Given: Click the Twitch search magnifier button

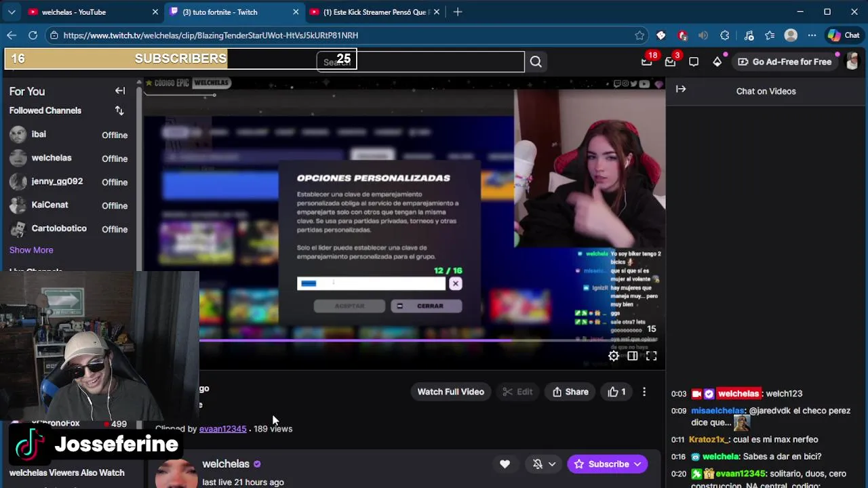Looking at the screenshot, I should (536, 62).
